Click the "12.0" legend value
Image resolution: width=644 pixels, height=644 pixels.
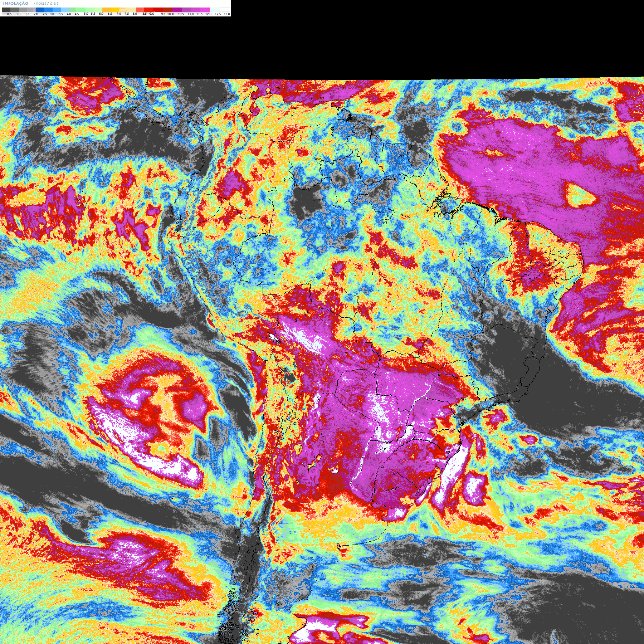[208, 14]
